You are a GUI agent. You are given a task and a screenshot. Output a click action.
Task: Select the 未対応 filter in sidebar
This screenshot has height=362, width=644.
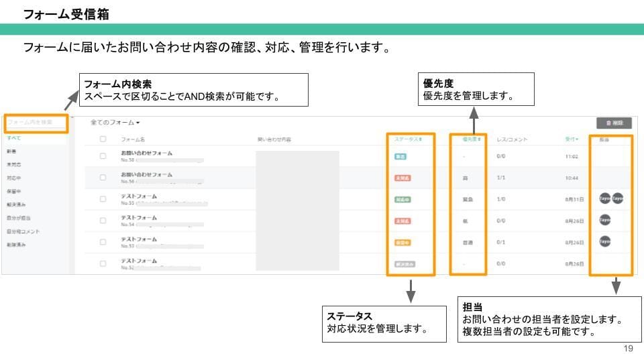click(x=13, y=164)
